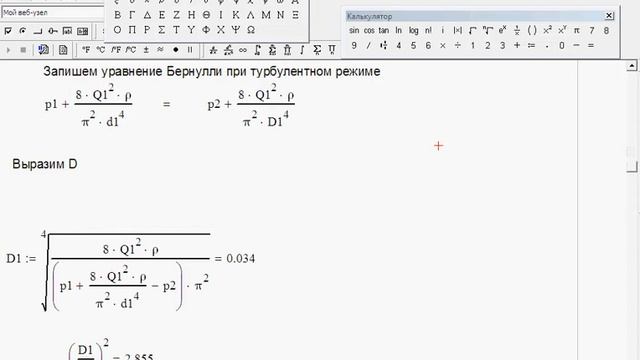
Task: Insert log function from Calculator palette
Action: (413, 30)
